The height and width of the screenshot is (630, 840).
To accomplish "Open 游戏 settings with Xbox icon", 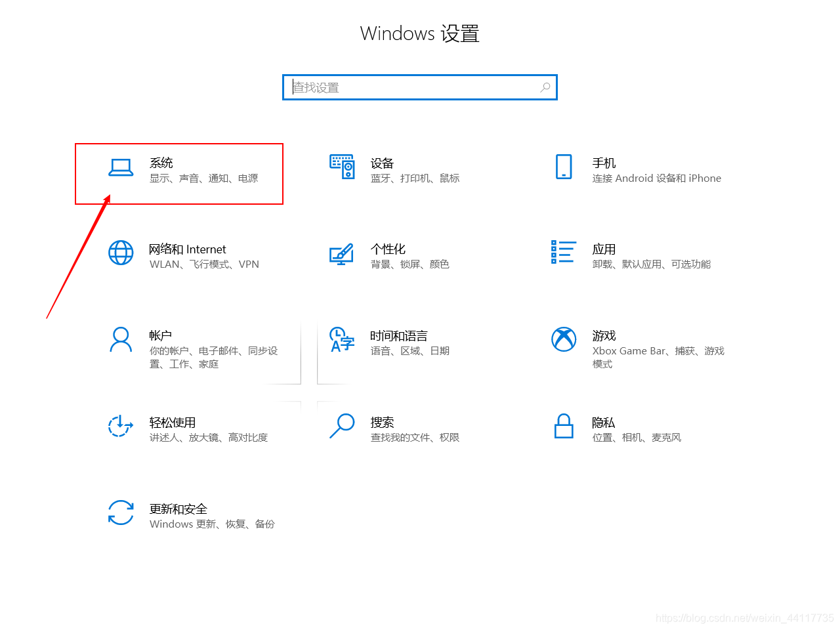I will [x=563, y=339].
